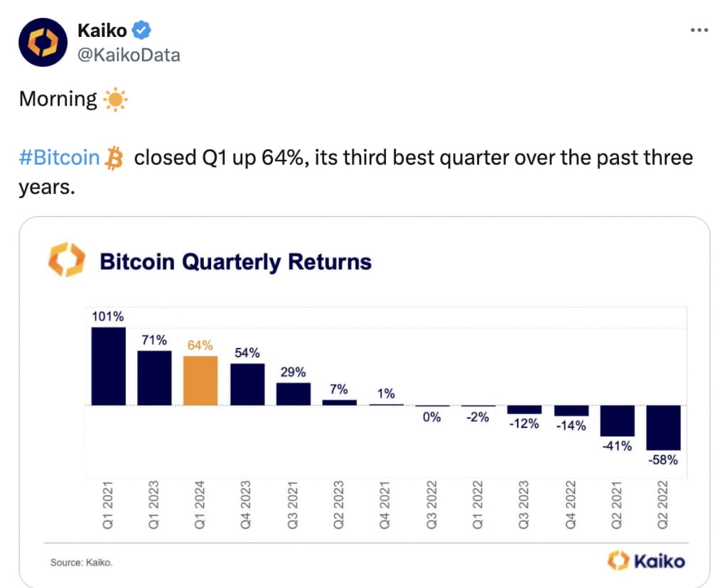The height and width of the screenshot is (588, 715).
Task: Click the Kaiko profile avatar icon
Action: coord(43,42)
